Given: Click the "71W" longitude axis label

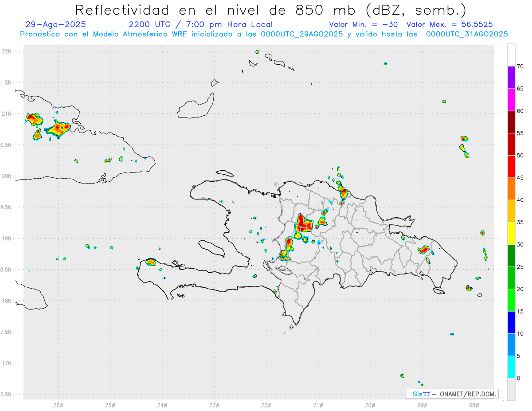Looking at the screenshot, I should (x=318, y=405).
